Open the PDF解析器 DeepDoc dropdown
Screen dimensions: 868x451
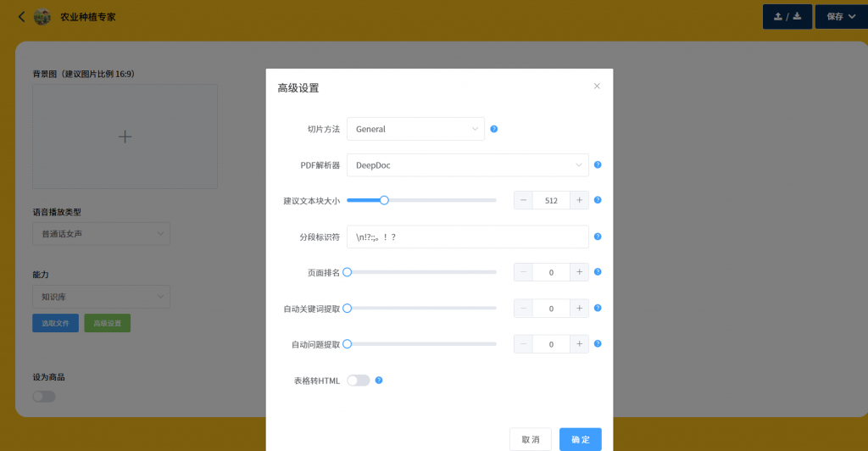(467, 165)
